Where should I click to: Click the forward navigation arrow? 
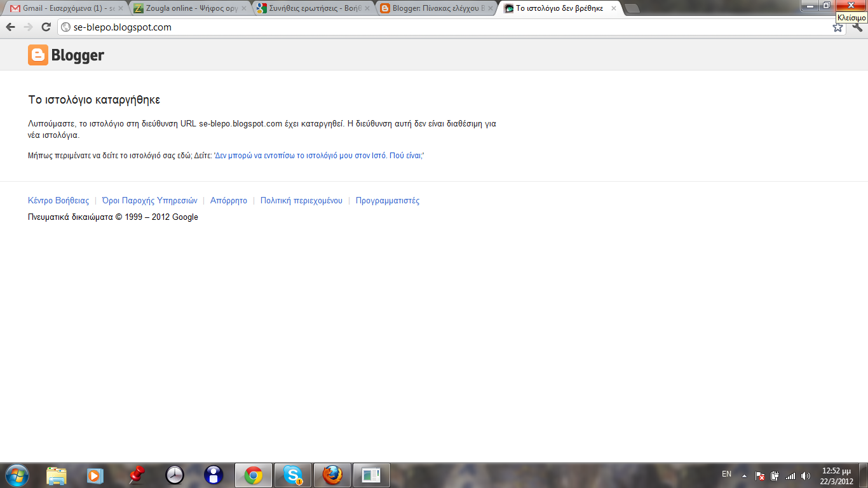28,27
